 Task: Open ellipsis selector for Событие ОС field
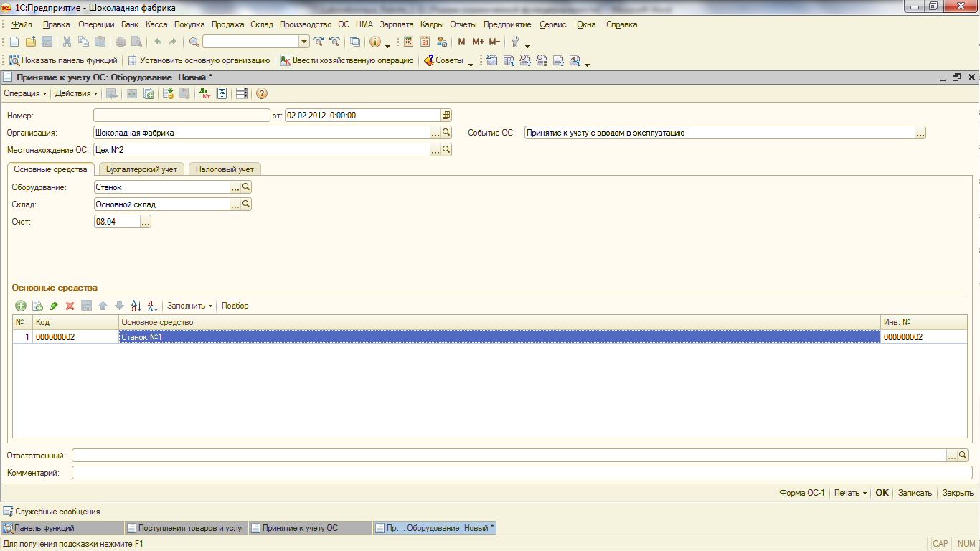click(920, 133)
